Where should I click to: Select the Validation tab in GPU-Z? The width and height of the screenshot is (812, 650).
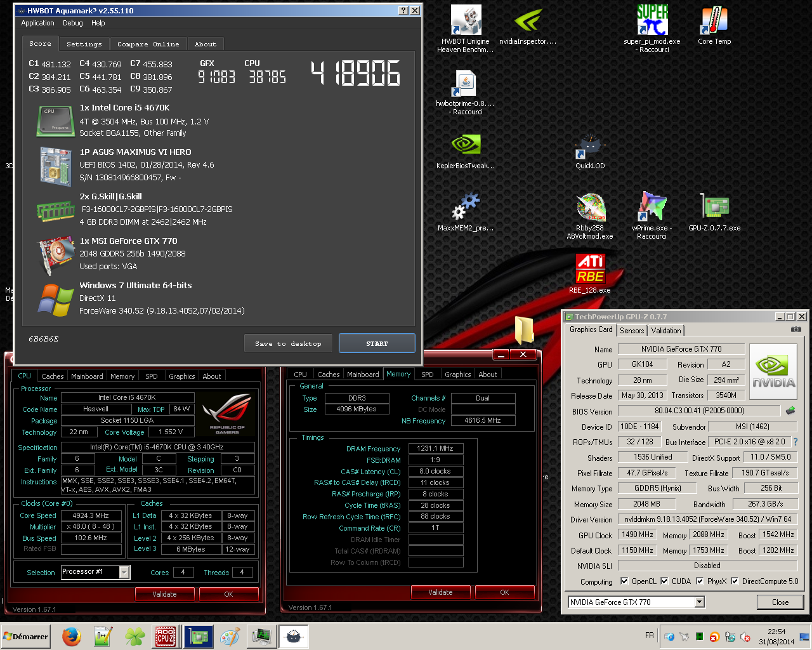click(666, 330)
